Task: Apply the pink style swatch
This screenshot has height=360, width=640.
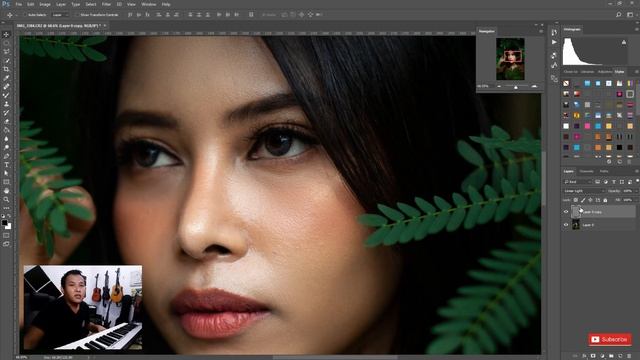Action: tap(587, 126)
